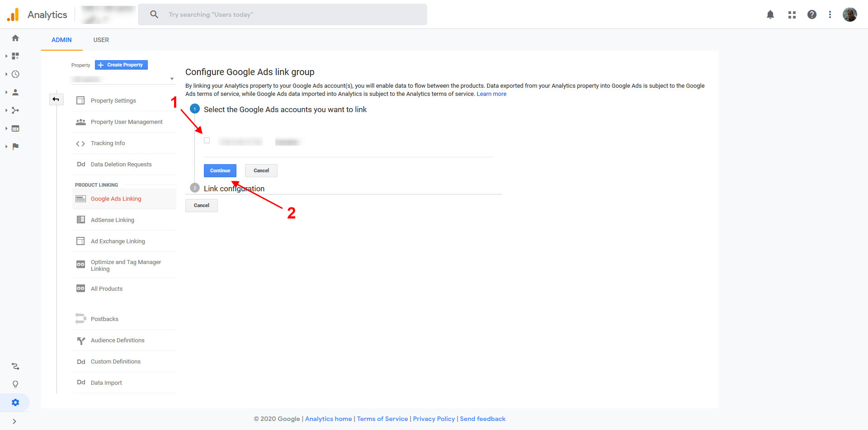868x430 pixels.
Task: Open All Products menu item
Action: pos(124,288)
